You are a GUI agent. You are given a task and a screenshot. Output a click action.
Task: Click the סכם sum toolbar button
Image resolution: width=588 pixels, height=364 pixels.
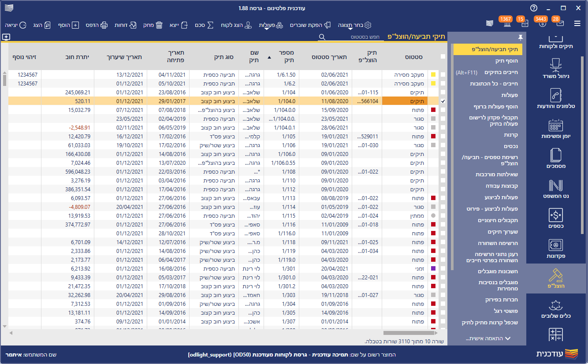tap(205, 25)
